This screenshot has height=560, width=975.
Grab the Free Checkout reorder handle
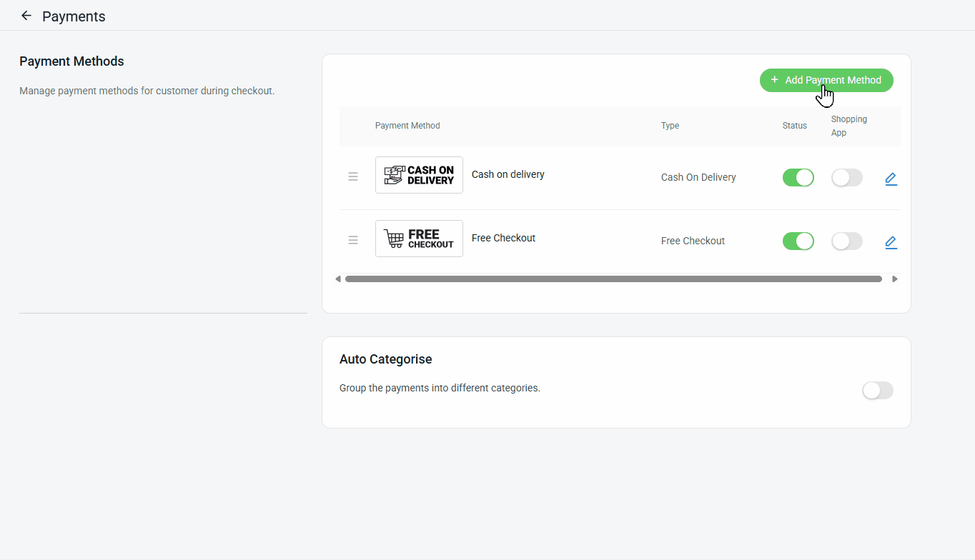pos(353,240)
